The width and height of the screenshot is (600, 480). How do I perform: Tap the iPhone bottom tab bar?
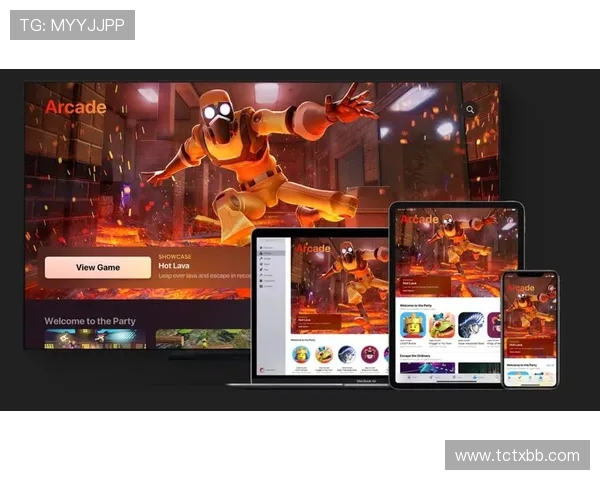[x=530, y=379]
